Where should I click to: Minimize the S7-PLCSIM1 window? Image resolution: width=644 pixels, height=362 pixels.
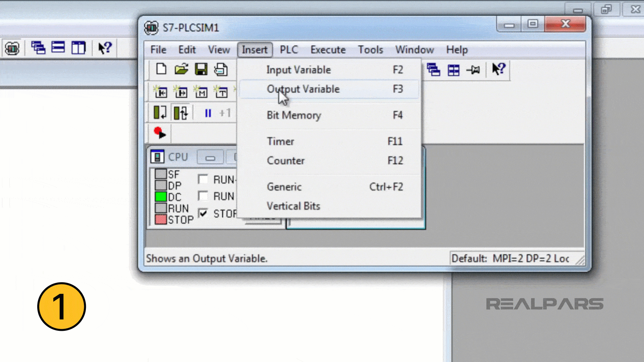pos(509,25)
